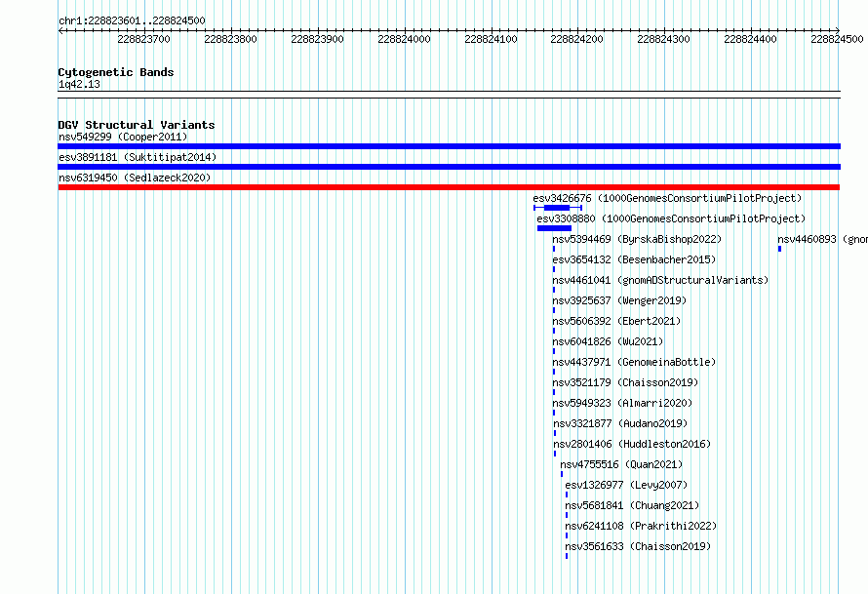The image size is (868, 594).
Task: Open nsv5394469 (ByrskaBishop2022) label
Action: pos(637,239)
